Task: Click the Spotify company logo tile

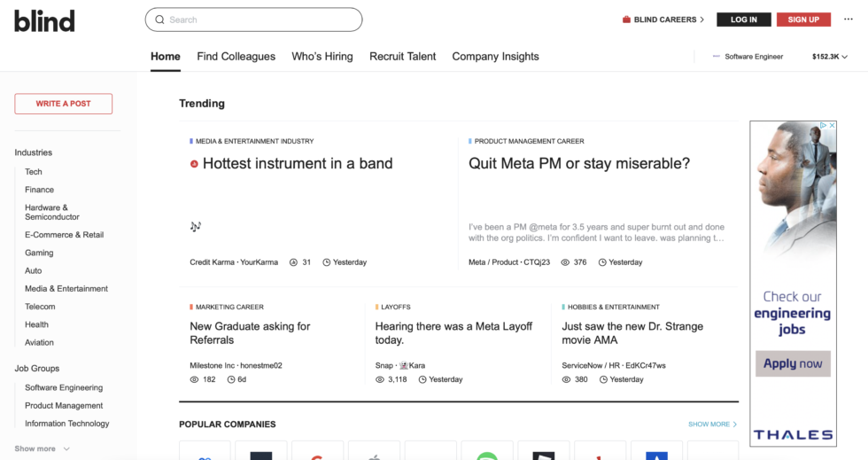Action: [x=487, y=454]
